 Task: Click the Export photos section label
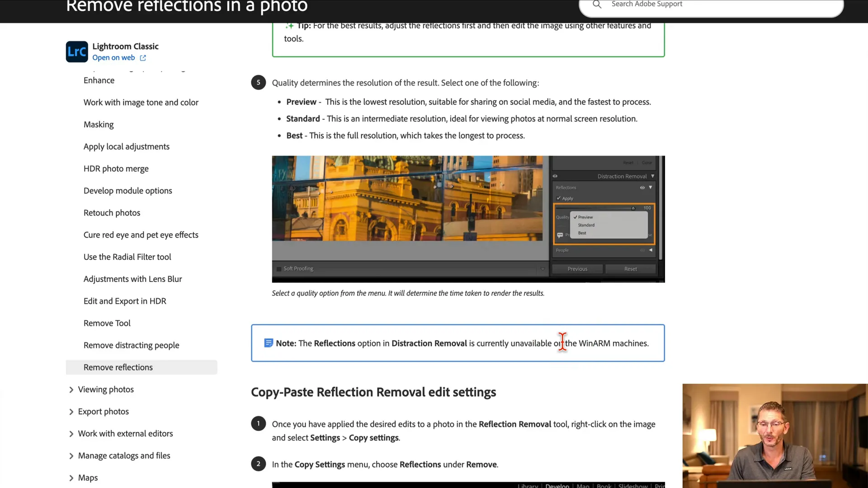(104, 412)
